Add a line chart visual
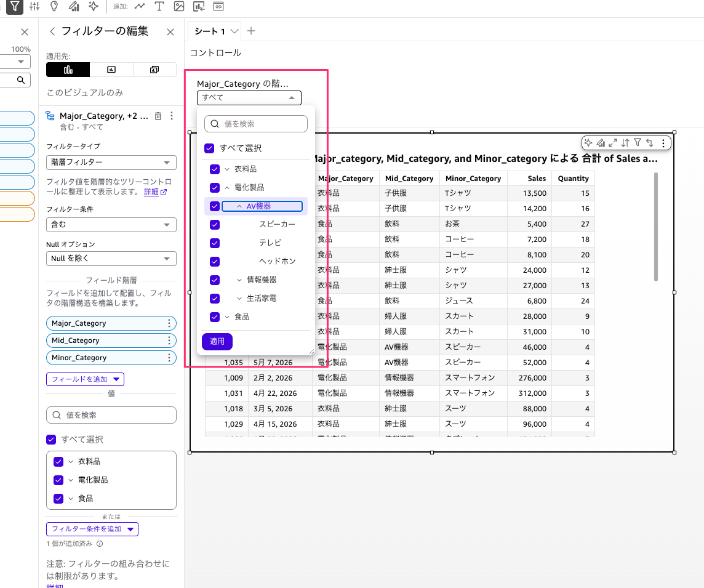The image size is (704, 588). 140,6
